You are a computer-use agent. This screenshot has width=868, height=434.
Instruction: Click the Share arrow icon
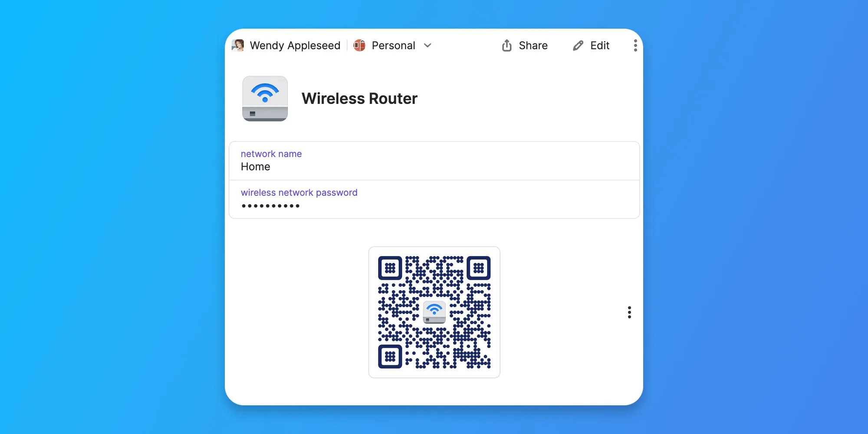click(x=506, y=45)
